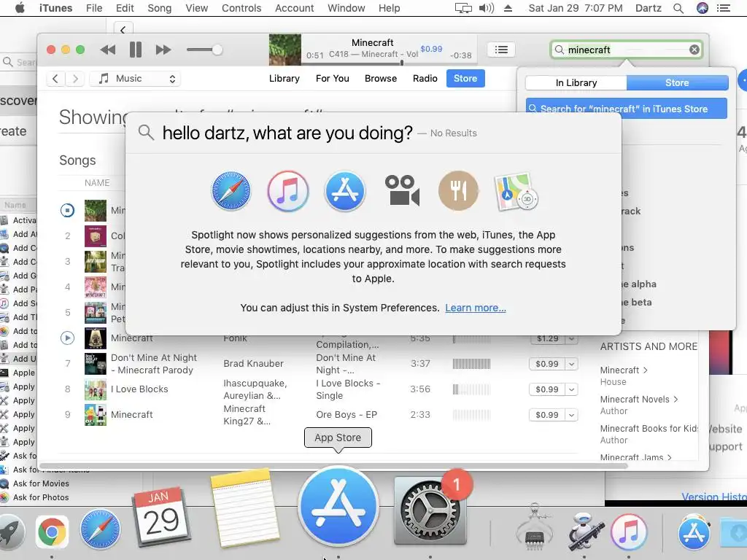
Task: Select the restaurant fork and knife icon
Action: tap(458, 191)
